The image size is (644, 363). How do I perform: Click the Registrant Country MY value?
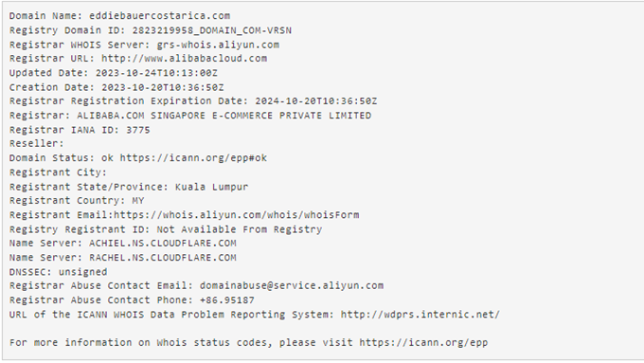(138, 201)
